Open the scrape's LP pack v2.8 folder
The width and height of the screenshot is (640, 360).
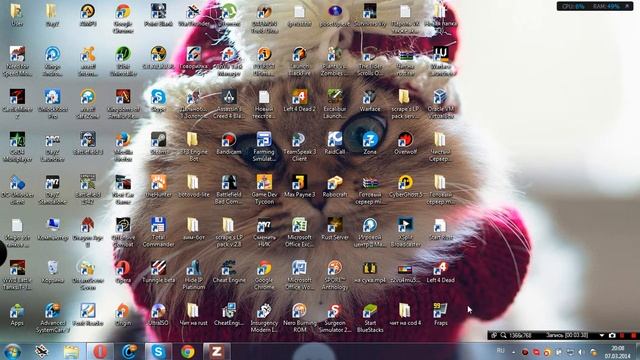pos(229,232)
